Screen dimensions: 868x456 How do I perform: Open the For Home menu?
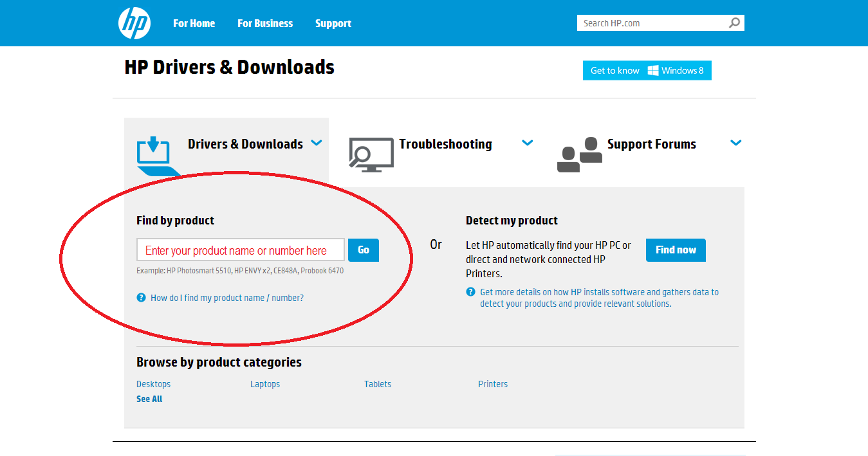coord(194,23)
